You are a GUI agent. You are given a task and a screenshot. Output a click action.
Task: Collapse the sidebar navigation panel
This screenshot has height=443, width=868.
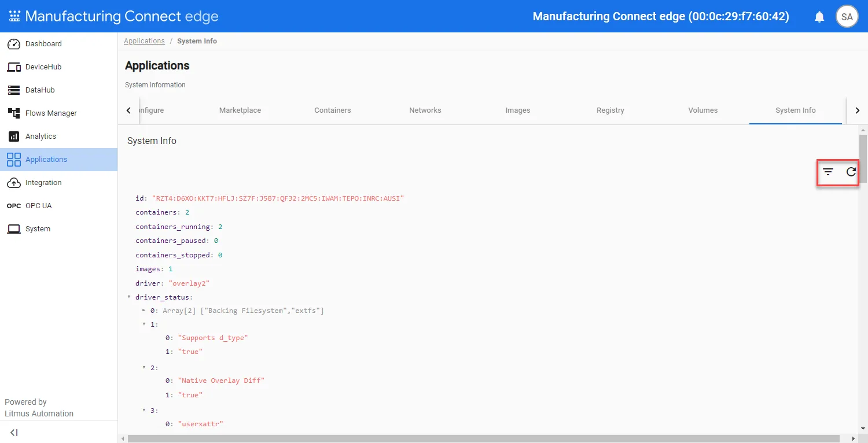[14, 433]
